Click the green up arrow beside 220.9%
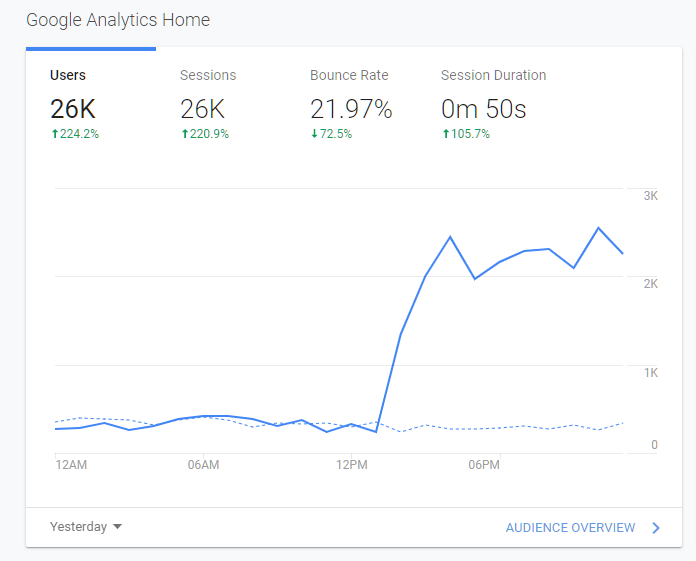The image size is (696, 561). coord(184,134)
